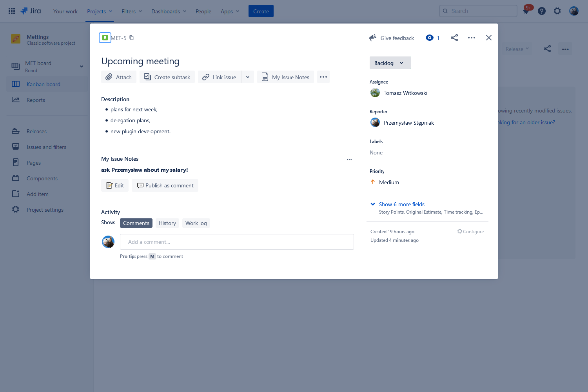Viewport: 588px width, 392px height.
Task: Open the notifications bell icon
Action: [x=526, y=11]
